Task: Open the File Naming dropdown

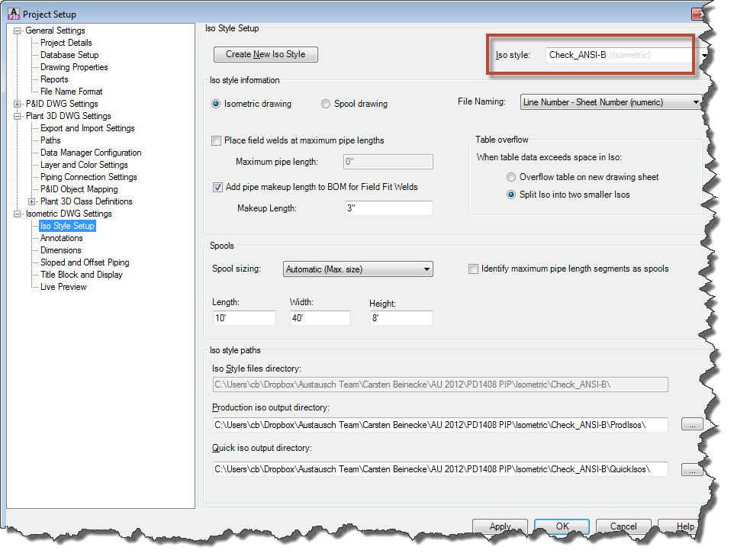Action: coord(611,102)
